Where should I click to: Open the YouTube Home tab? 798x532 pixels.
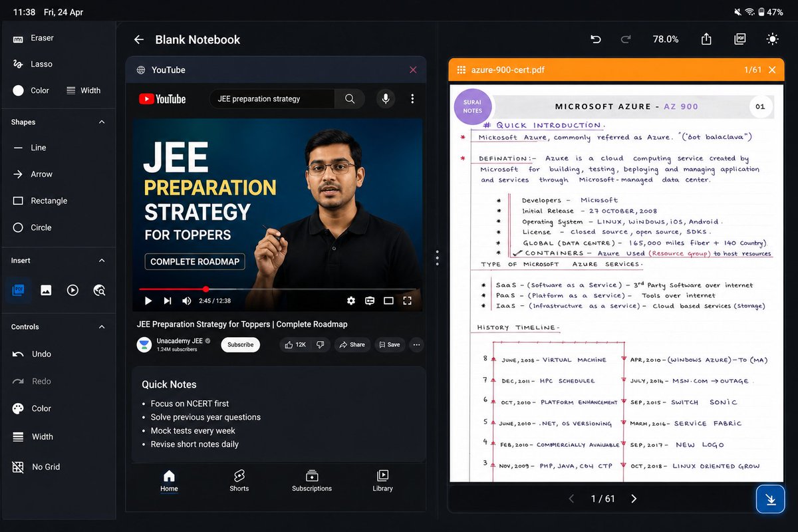pos(169,481)
